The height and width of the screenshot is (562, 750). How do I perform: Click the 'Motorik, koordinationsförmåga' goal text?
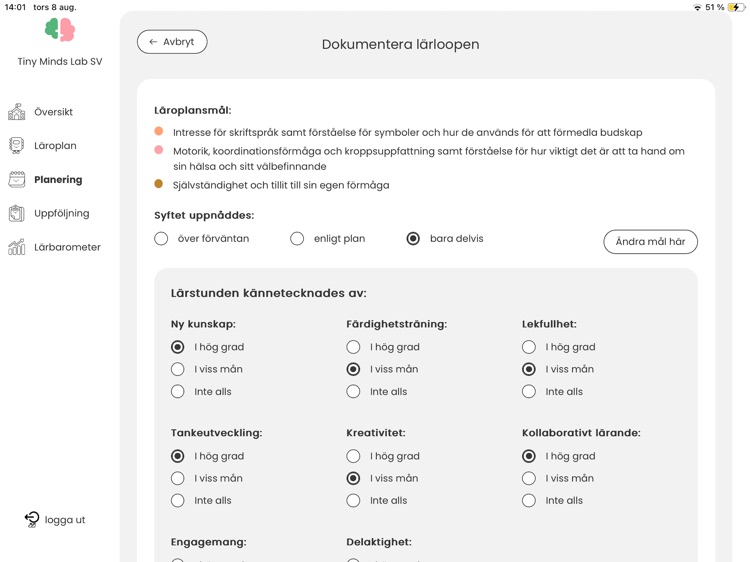point(429,159)
